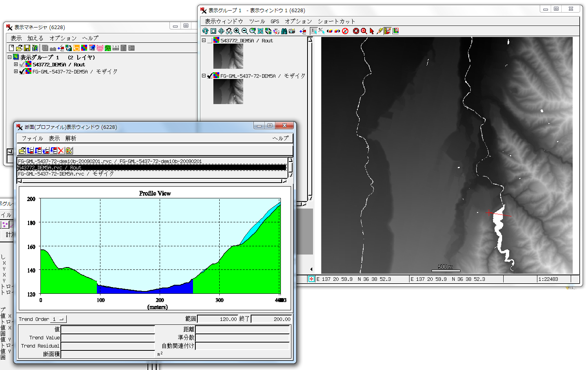Viewport: 588px width, 370px height.
Task: Click the magnifier plus zoom-in icon
Action: pos(237,31)
